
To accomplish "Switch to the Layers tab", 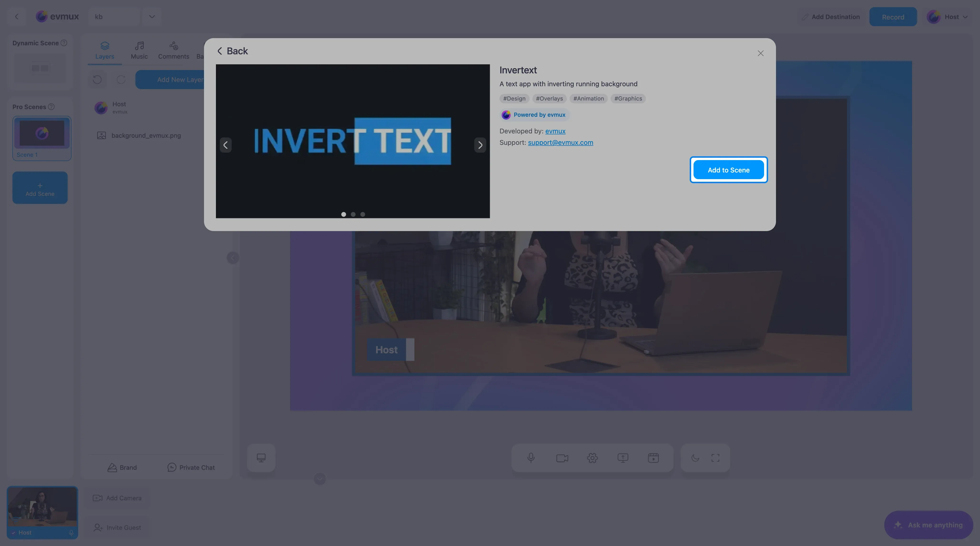I will coord(105,51).
